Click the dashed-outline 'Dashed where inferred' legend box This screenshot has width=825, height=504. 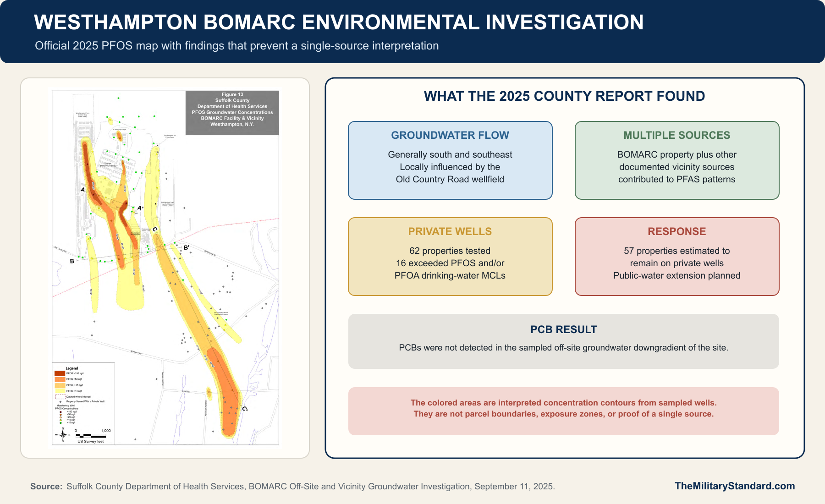[x=60, y=397]
